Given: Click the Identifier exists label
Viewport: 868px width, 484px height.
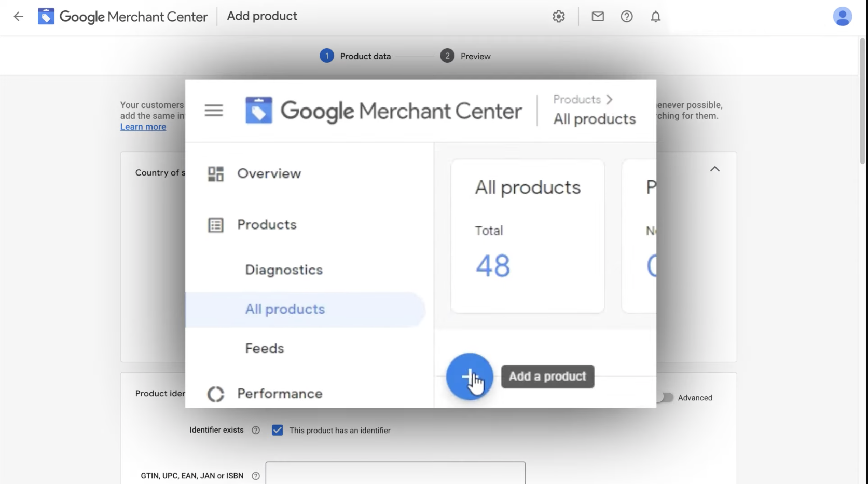Looking at the screenshot, I should [216, 430].
